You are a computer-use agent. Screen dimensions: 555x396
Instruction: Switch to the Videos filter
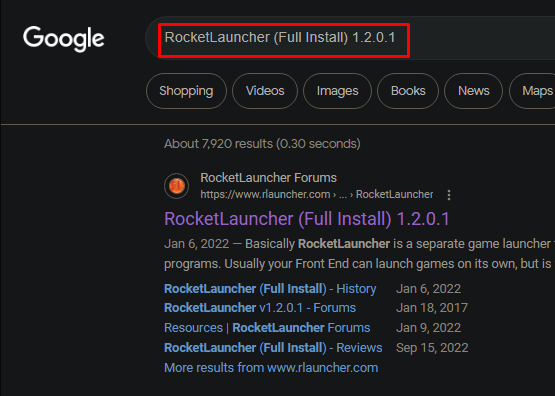click(265, 91)
